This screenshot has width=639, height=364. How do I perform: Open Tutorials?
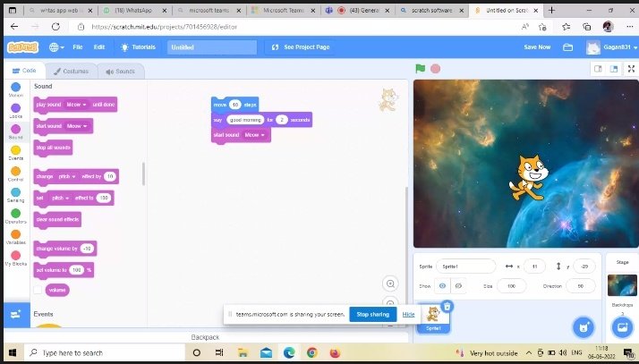coord(138,47)
